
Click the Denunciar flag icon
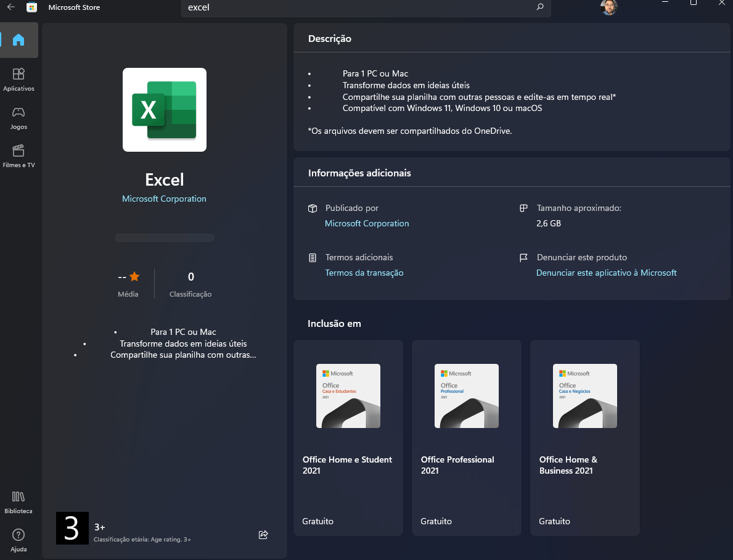tap(523, 257)
